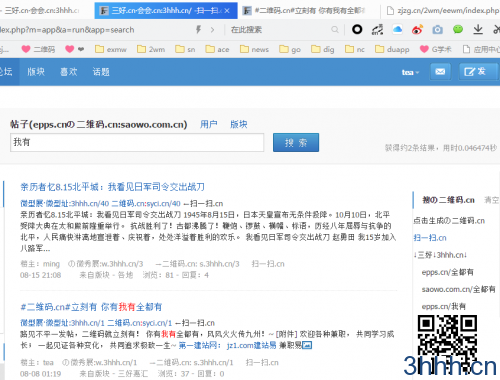
Task: Click the graph icon beside black circle
Action: pos(377,30)
